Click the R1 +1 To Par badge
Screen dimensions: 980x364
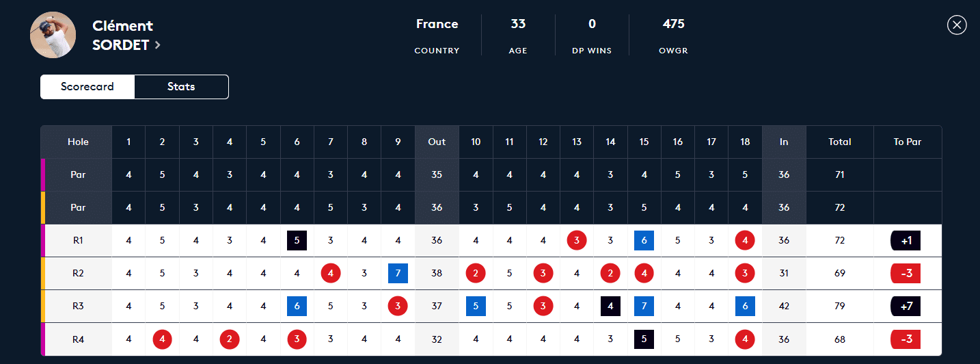[x=906, y=241]
